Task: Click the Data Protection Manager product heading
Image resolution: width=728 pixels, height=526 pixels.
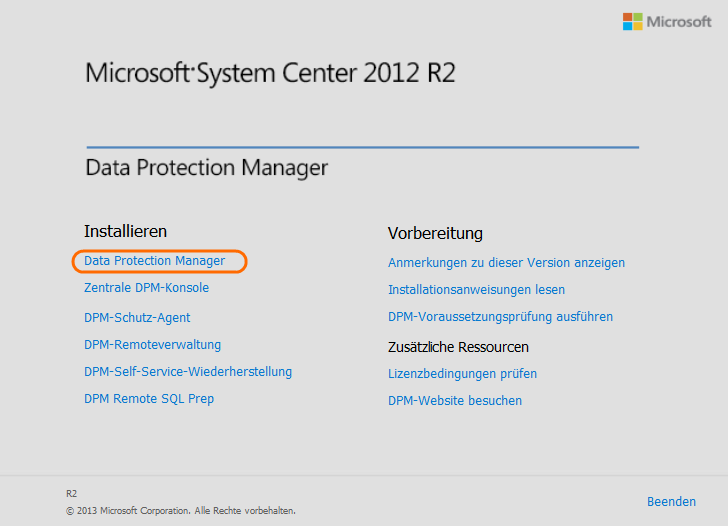Action: 207,167
